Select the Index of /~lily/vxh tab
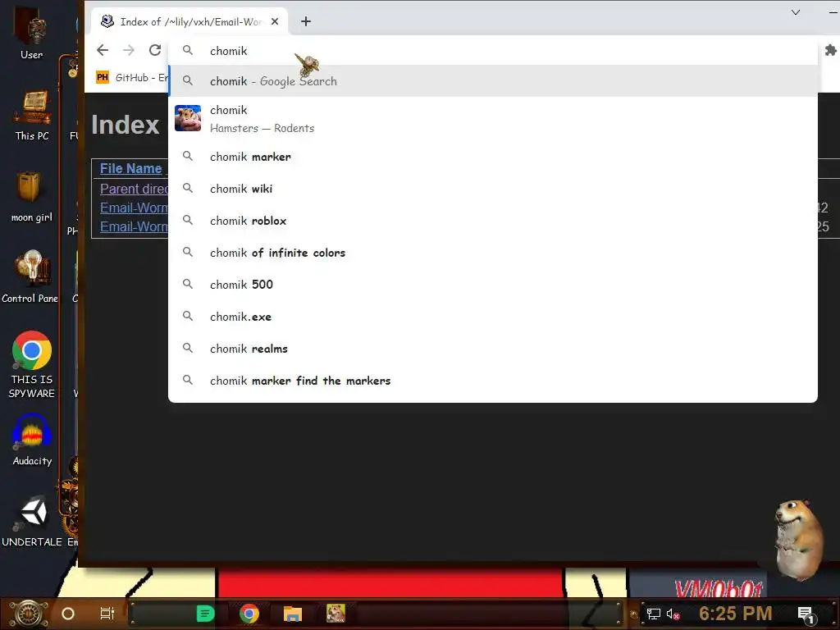This screenshot has height=630, width=840. coord(189,21)
